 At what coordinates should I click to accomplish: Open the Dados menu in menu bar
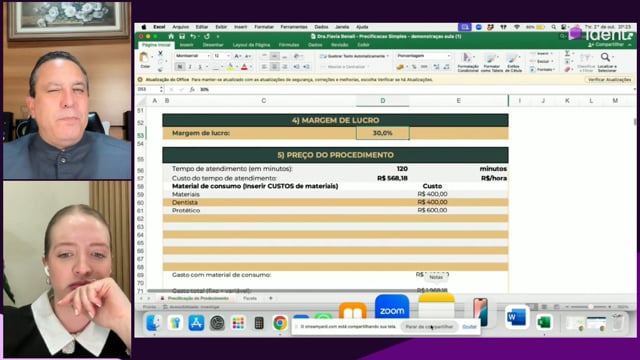pos(321,27)
